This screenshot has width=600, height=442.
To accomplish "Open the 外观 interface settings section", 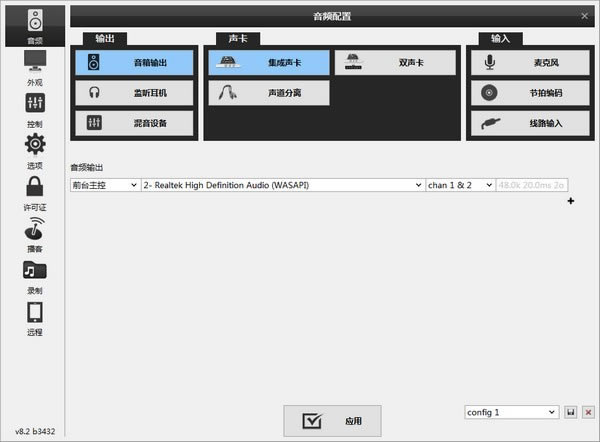I will [x=34, y=67].
